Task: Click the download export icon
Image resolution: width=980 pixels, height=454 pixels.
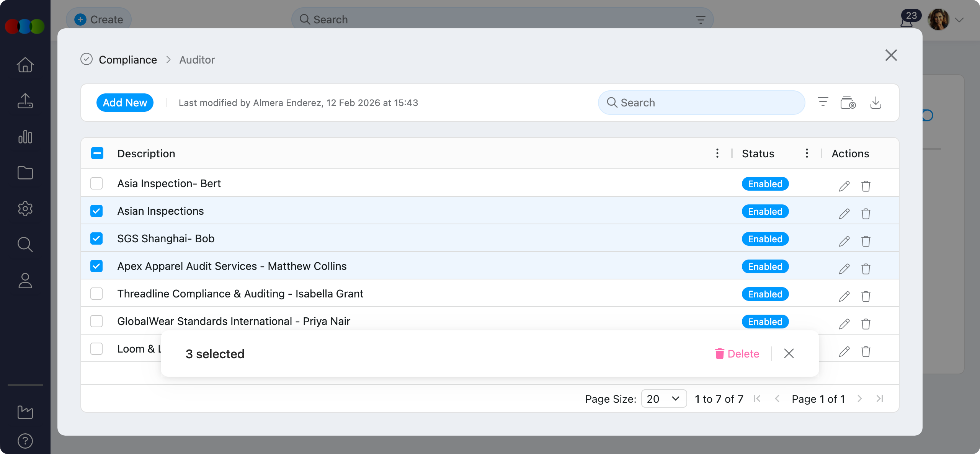Action: point(875,103)
